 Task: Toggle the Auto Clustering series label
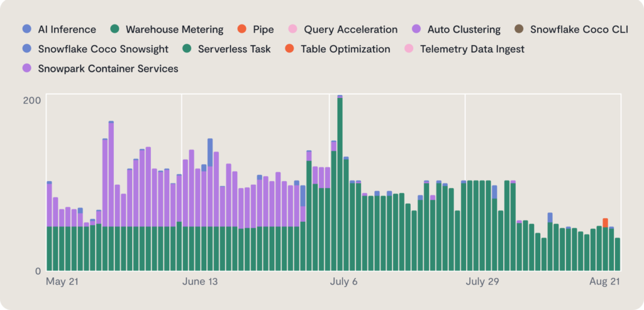pyautogui.click(x=464, y=30)
